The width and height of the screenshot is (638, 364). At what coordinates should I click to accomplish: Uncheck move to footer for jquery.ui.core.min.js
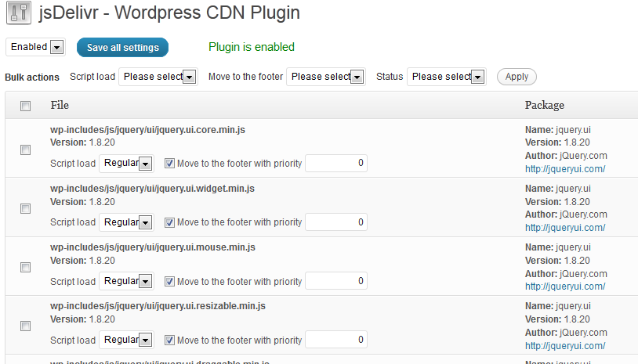tap(169, 164)
